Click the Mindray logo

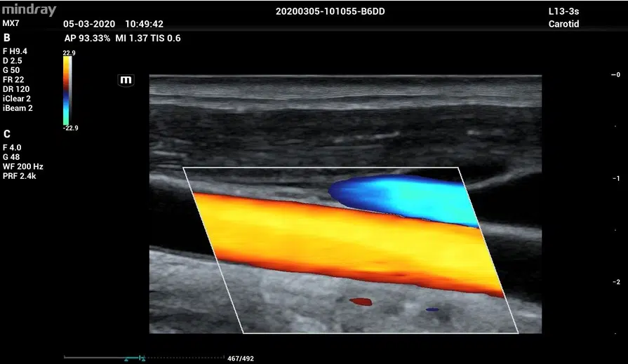(29, 11)
